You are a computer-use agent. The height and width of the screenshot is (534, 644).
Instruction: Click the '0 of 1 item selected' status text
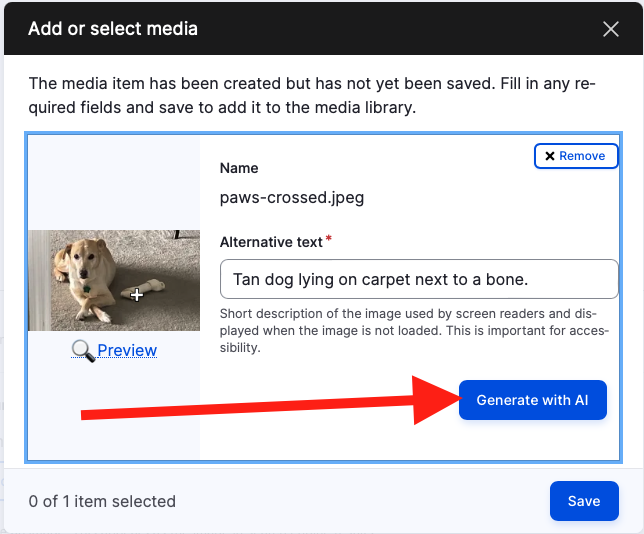click(x=102, y=502)
